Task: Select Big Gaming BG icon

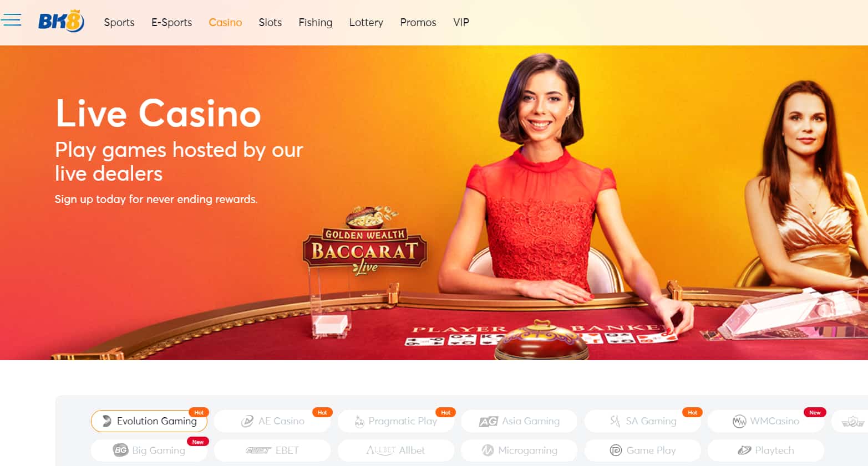Action: pos(120,450)
